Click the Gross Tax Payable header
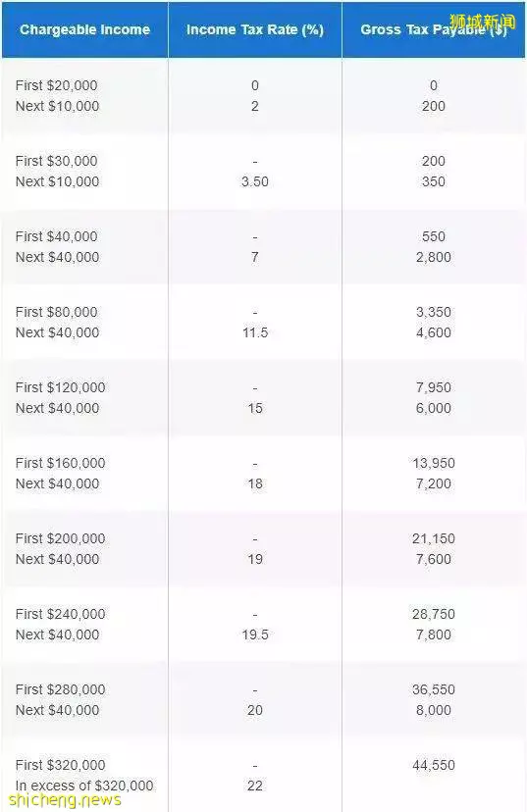The height and width of the screenshot is (812, 527). tap(433, 29)
